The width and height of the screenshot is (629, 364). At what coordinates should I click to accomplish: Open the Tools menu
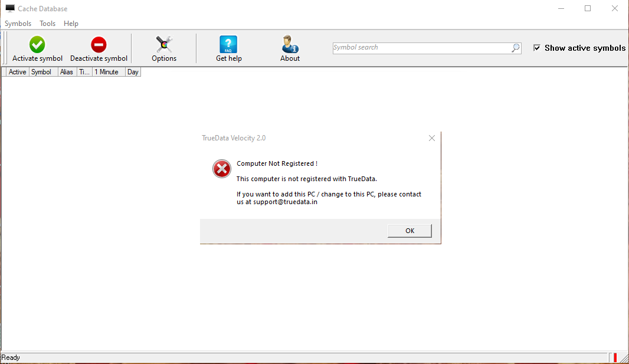point(47,23)
